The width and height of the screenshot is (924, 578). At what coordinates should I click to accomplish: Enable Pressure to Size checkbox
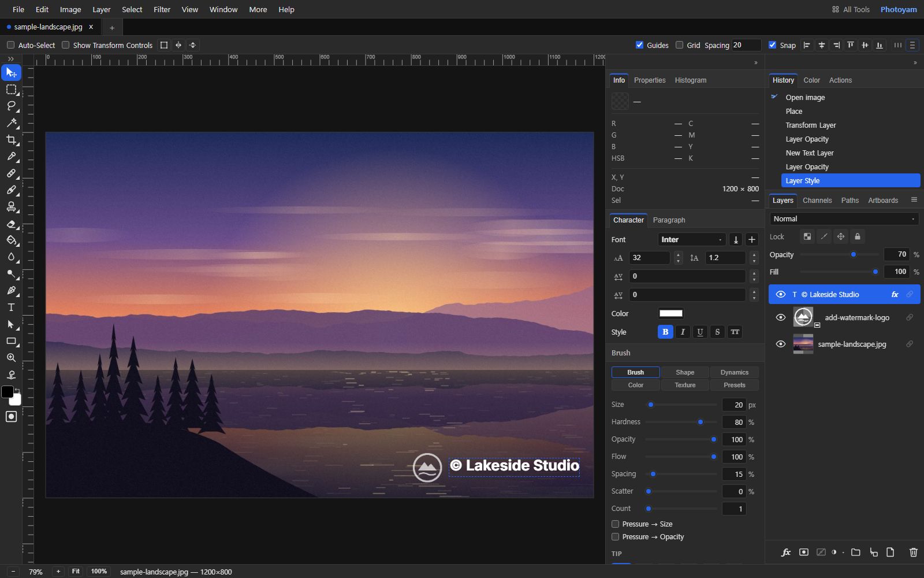(x=615, y=524)
